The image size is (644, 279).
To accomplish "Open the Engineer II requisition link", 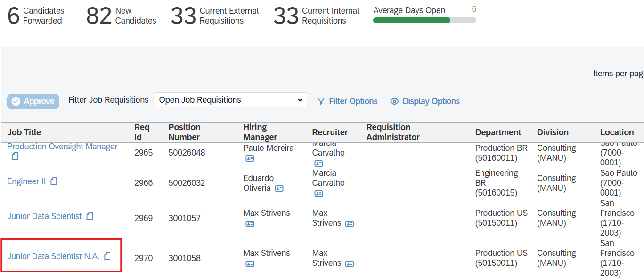I will [26, 181].
